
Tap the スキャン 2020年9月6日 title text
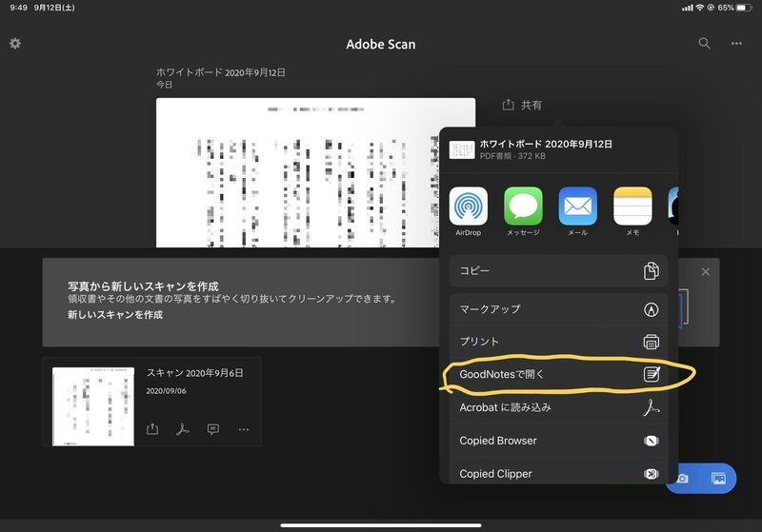[195, 373]
